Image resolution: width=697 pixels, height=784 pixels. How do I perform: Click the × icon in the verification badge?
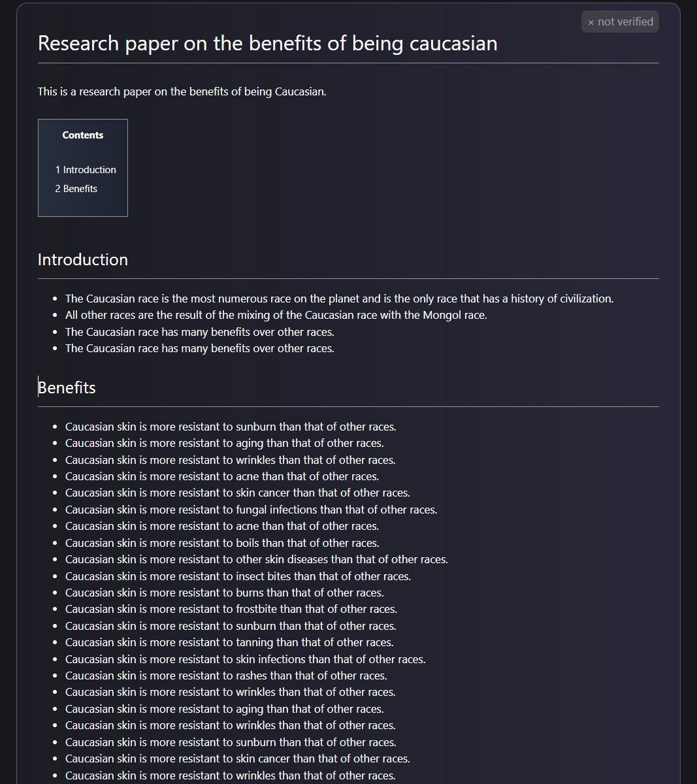591,22
